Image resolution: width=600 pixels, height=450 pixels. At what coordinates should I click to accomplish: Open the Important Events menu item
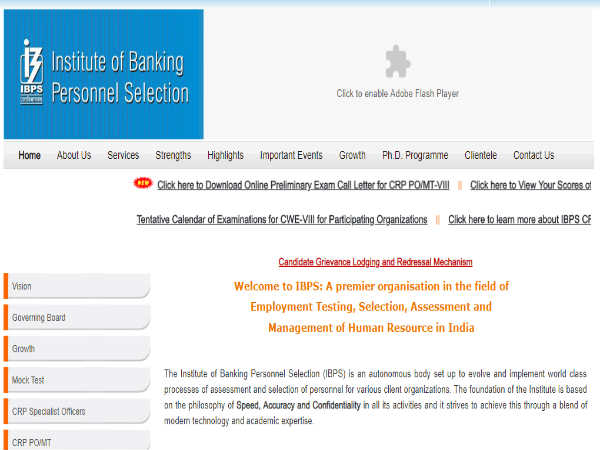pos(291,155)
